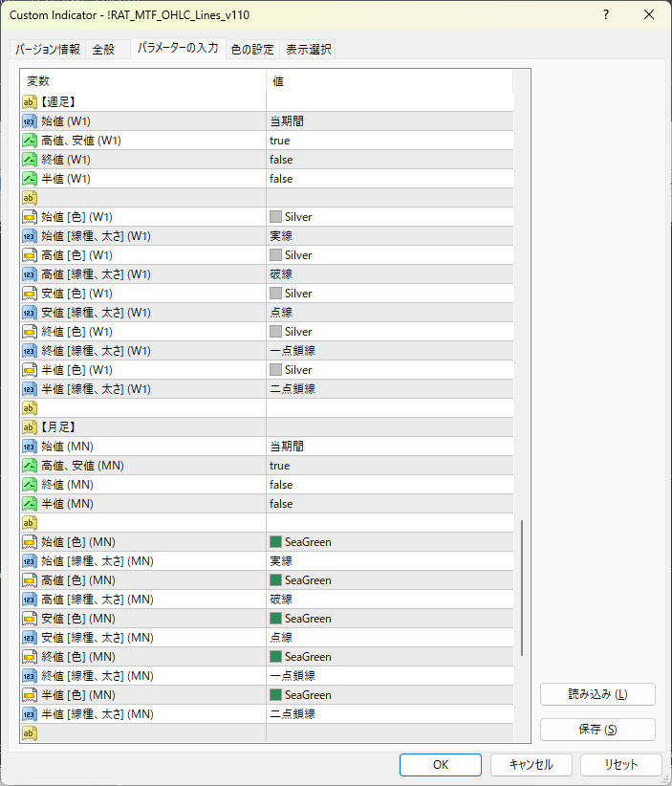Click the vertical scrollbar thumb of the parameter list
The image size is (672, 786).
pyautogui.click(x=522, y=588)
